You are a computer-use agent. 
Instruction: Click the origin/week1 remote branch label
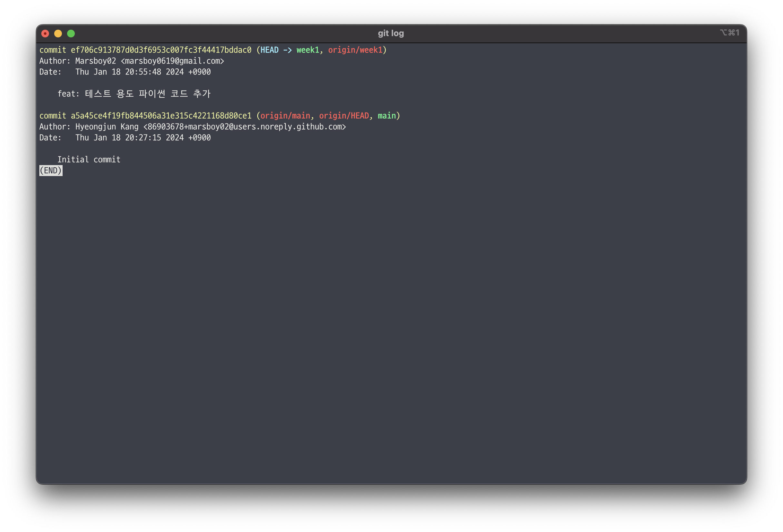[355, 50]
